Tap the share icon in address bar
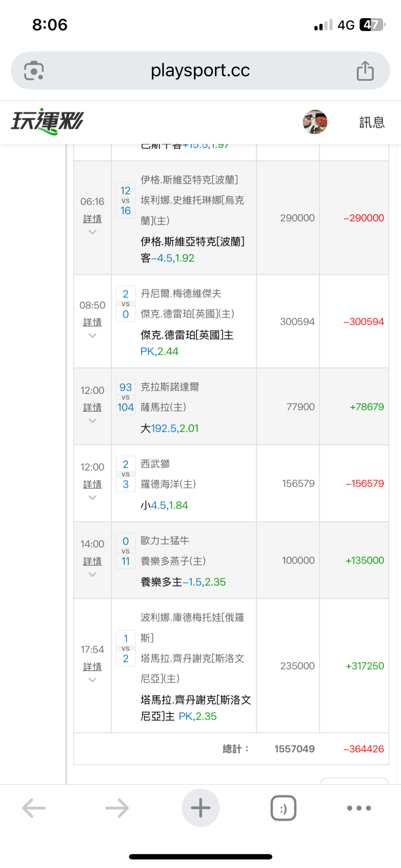Image resolution: width=401 pixels, height=868 pixels. click(x=365, y=71)
